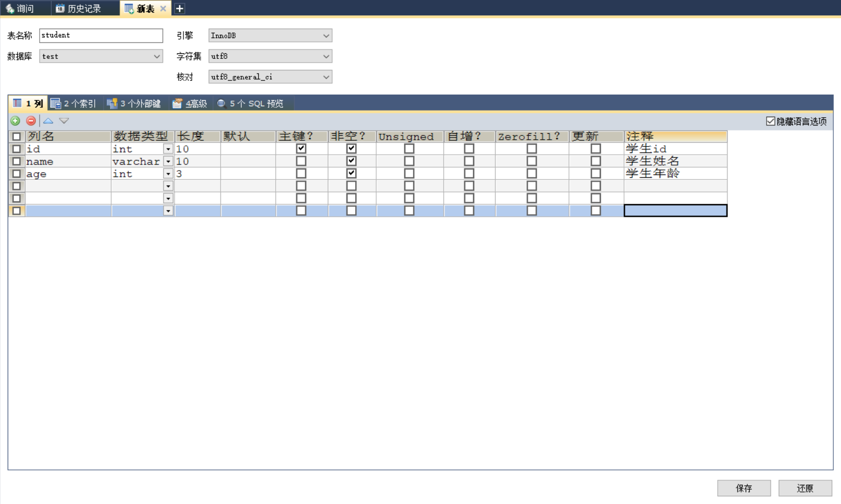Click the 默认 column header
Screen dimensions: 841x504
(248, 136)
